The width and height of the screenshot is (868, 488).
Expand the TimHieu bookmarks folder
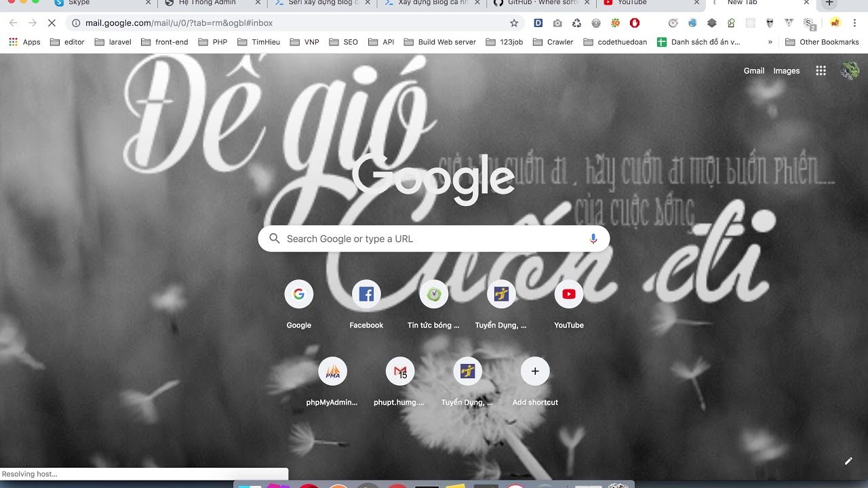[258, 42]
